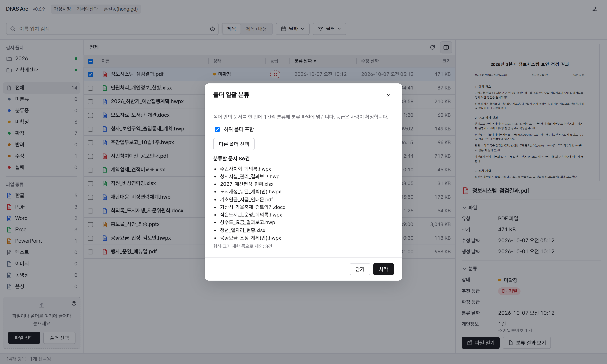The width and height of the screenshot is (607, 364).
Task: Click the PDF icon of 시민참여예산_공모안내.pdf
Action: coord(105,156)
